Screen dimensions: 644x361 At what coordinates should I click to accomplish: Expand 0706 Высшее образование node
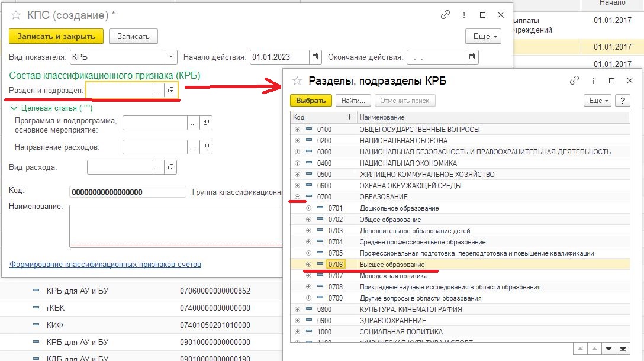click(308, 264)
